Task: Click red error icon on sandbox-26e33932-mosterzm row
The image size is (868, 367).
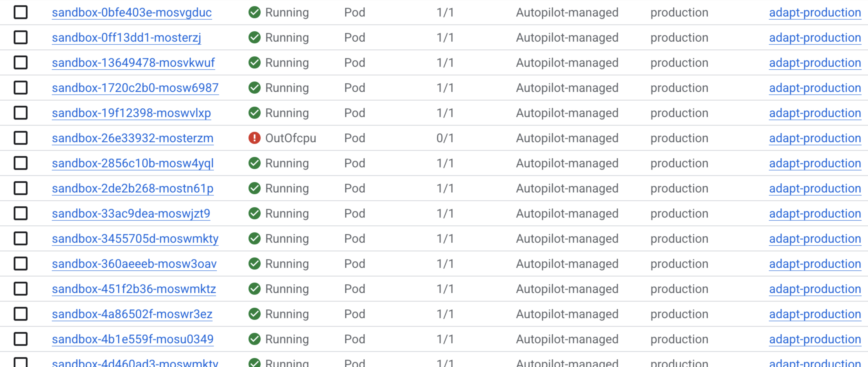Action: pyautogui.click(x=254, y=138)
